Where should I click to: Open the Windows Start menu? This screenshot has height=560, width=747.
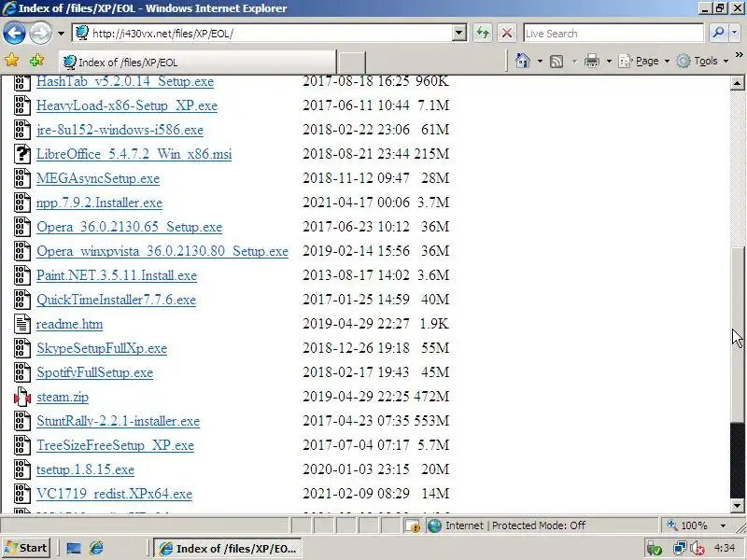point(26,548)
